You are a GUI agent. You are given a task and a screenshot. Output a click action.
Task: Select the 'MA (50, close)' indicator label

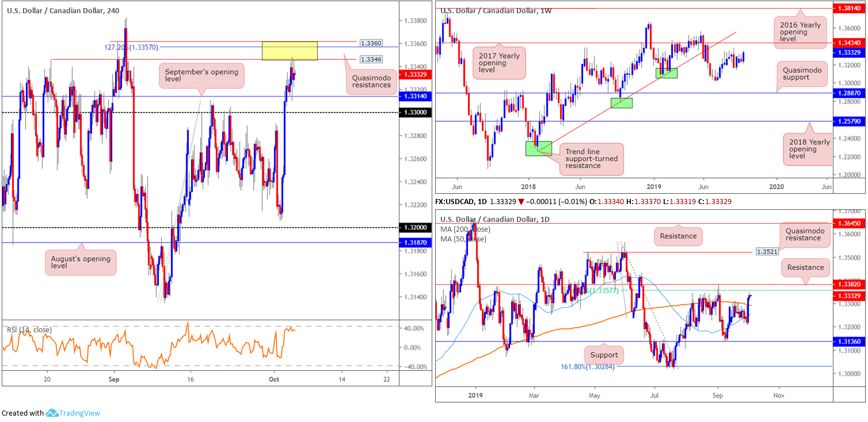click(x=463, y=239)
